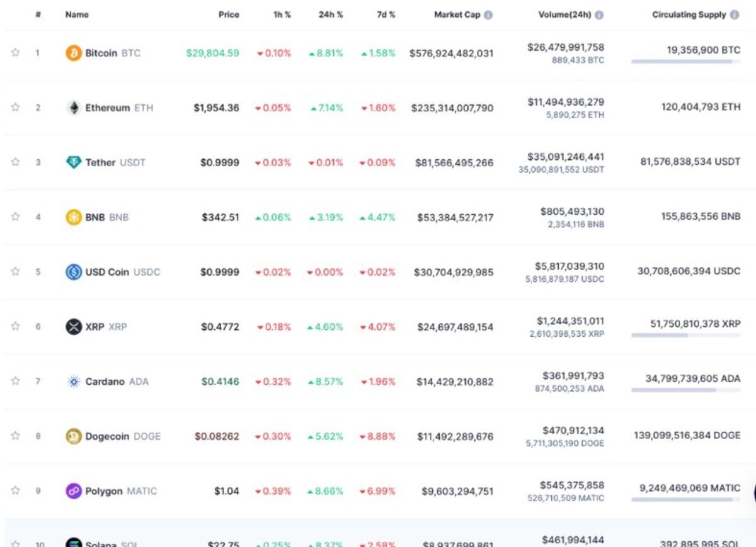756x547 pixels.
Task: Toggle the watchlist star for Ethereum
Action: click(x=15, y=108)
